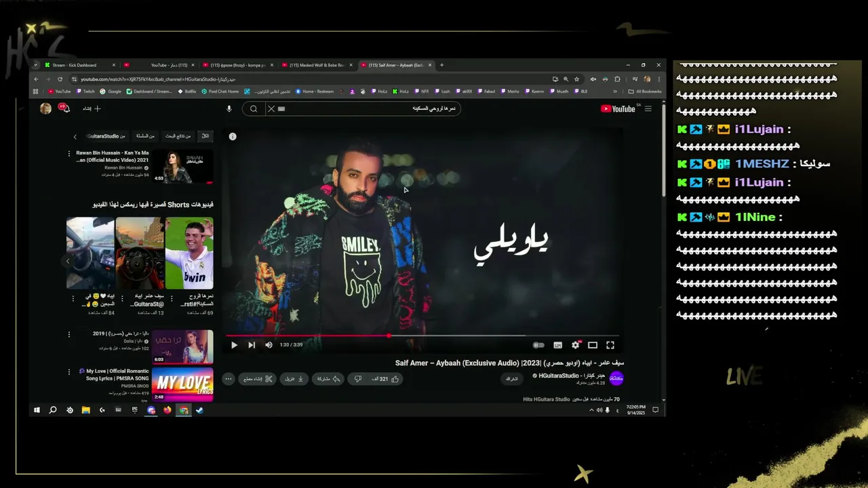868x488 pixels.
Task: Open the player settings gear
Action: (576, 345)
